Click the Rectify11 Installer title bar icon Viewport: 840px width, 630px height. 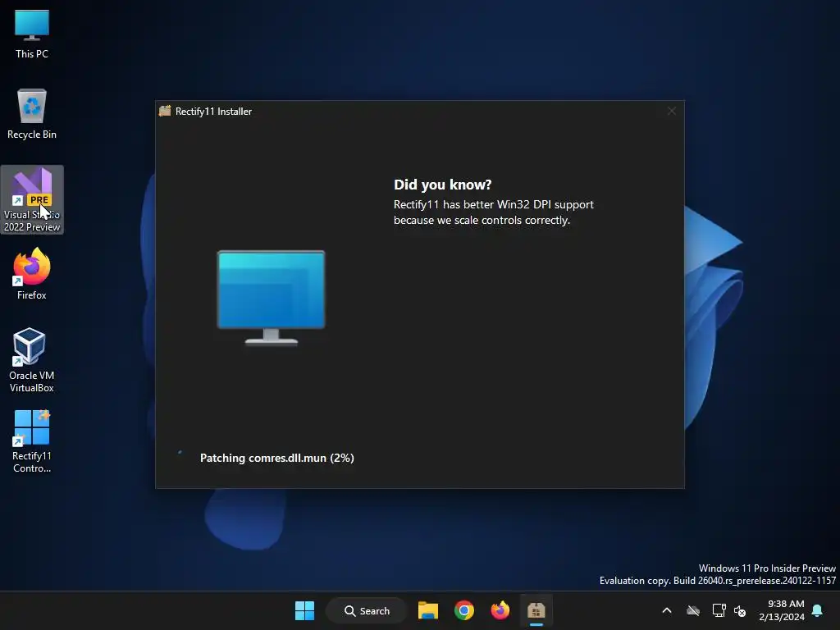(165, 111)
